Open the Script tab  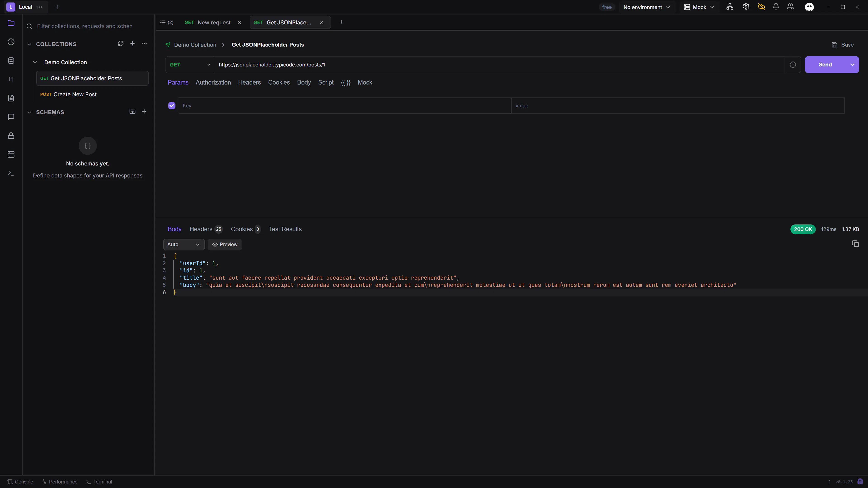[326, 83]
